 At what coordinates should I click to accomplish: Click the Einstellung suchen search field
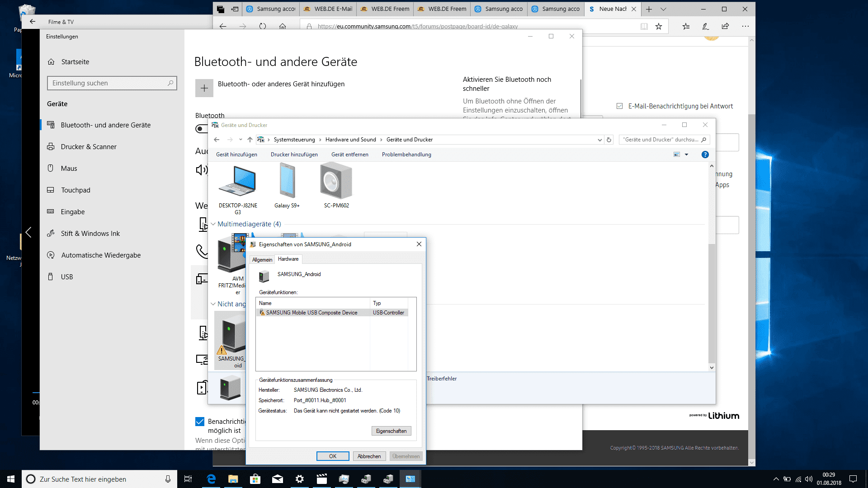point(112,83)
